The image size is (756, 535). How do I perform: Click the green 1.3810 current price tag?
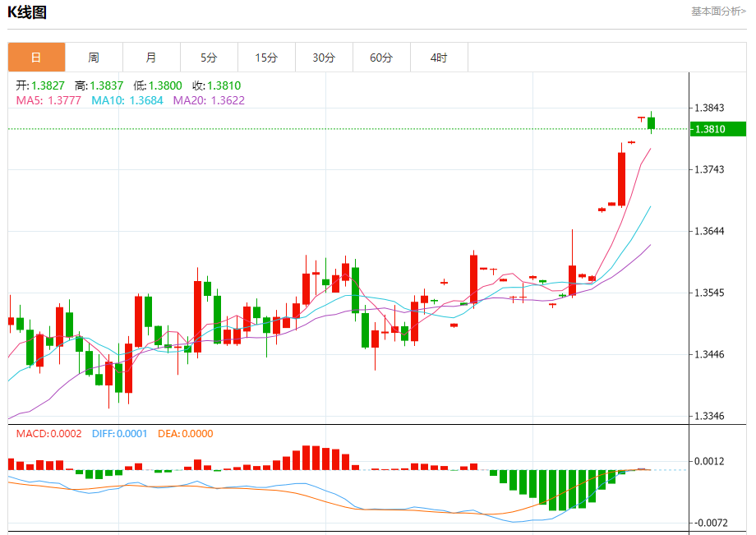(718, 129)
